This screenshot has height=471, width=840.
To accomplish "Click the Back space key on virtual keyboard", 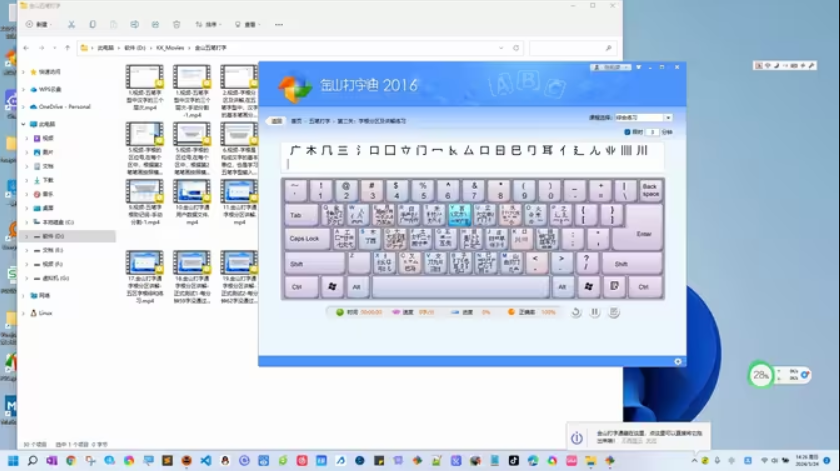I will tap(650, 190).
